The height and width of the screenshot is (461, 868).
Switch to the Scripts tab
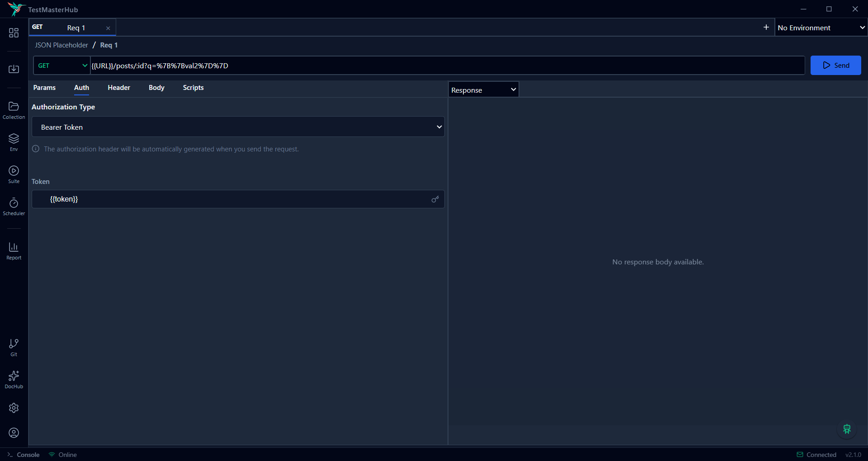click(x=193, y=88)
